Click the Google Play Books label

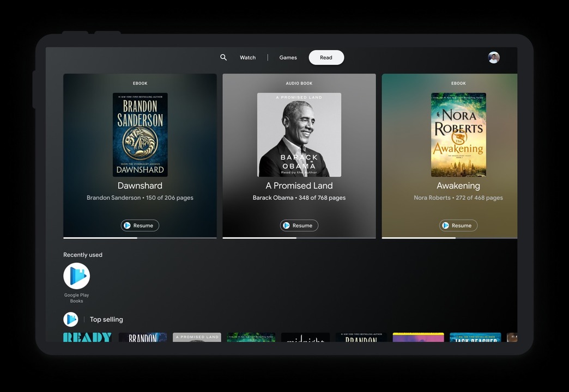pos(76,298)
